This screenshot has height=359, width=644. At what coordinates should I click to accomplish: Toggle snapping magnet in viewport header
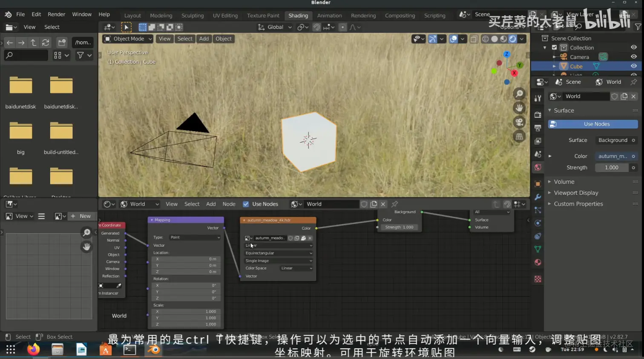[x=317, y=27]
